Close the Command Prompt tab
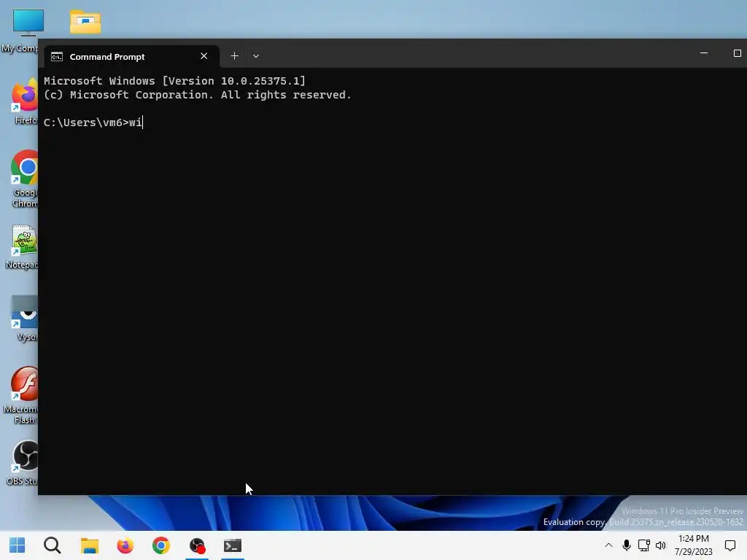Image resolution: width=747 pixels, height=560 pixels. click(x=204, y=56)
